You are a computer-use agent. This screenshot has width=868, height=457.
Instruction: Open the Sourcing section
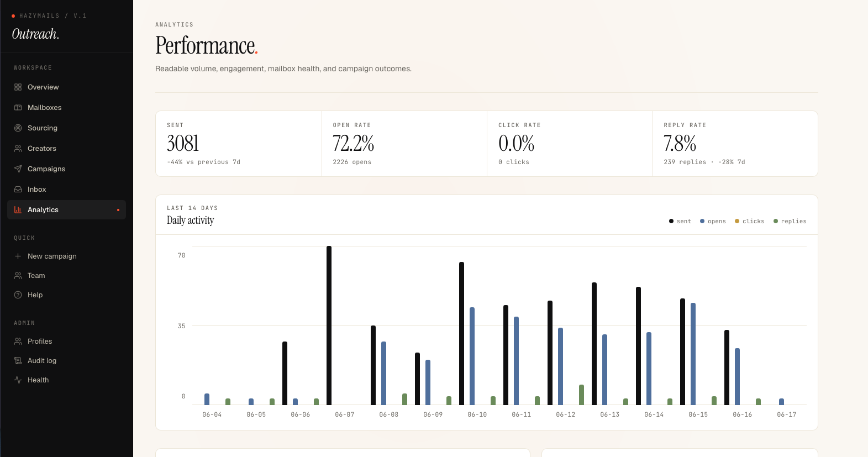pyautogui.click(x=66, y=128)
